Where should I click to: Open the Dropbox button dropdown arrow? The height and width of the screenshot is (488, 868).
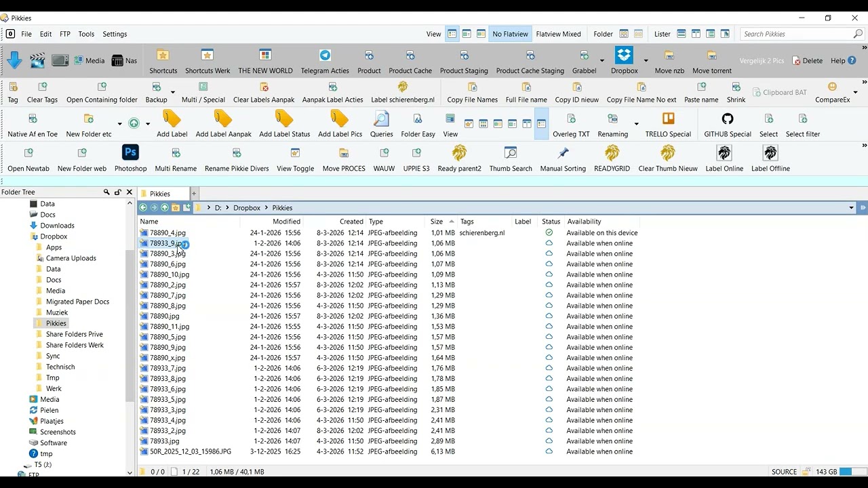[x=646, y=61]
